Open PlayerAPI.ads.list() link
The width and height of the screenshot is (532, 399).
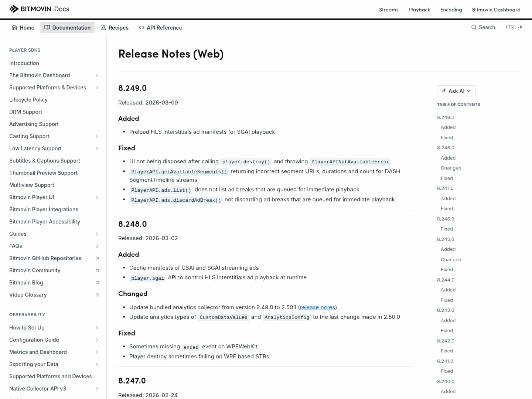coord(161,190)
